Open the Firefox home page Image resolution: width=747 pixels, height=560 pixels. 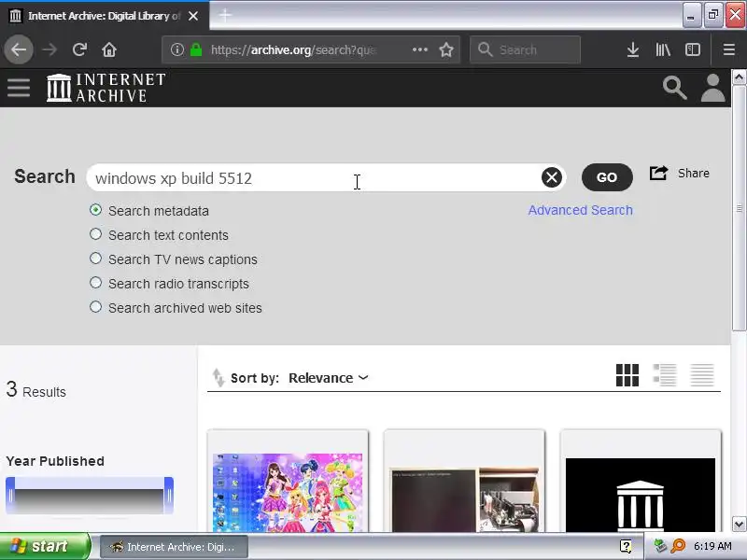[x=109, y=49]
